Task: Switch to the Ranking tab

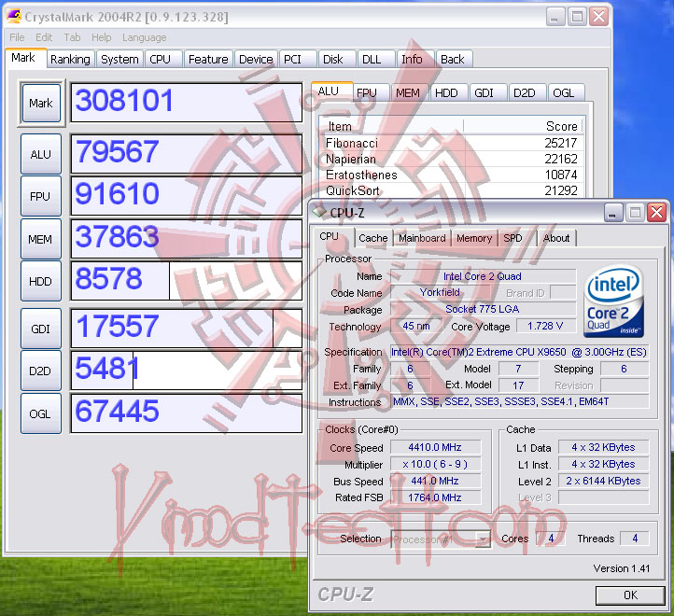Action: (x=70, y=60)
